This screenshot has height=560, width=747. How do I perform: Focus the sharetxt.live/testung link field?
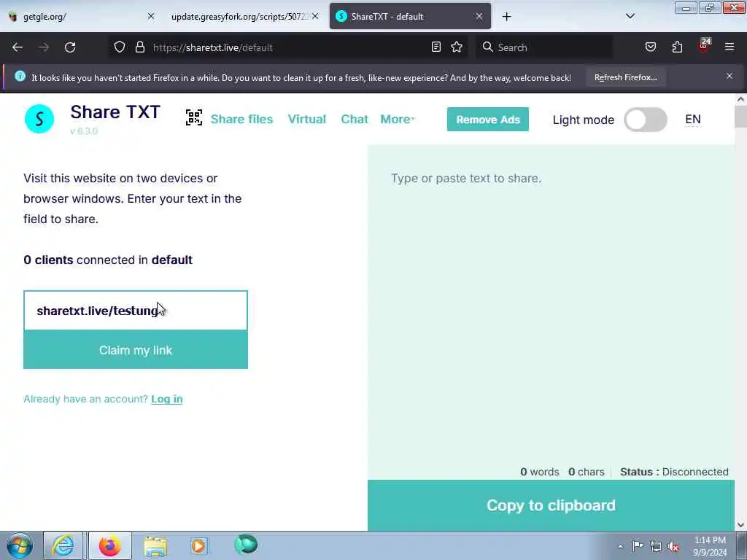[x=136, y=311]
